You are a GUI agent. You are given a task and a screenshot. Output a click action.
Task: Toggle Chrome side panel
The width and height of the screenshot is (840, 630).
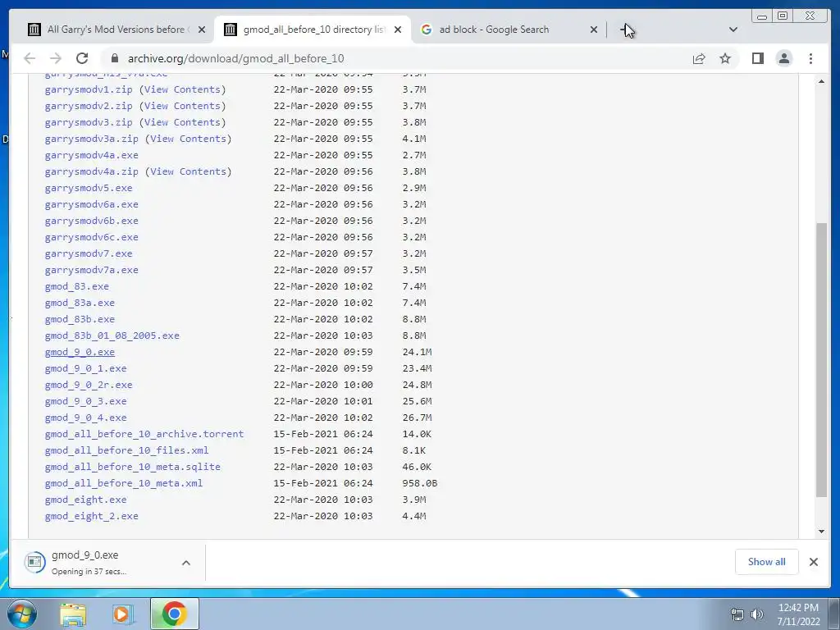coord(757,58)
